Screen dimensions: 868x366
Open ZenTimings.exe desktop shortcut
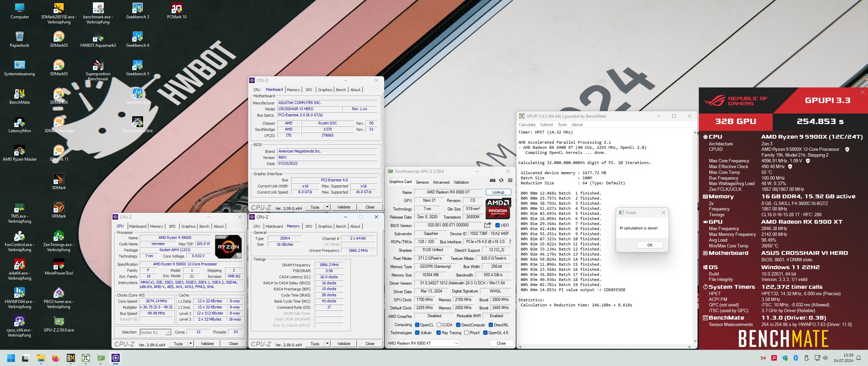pyautogui.click(x=59, y=241)
